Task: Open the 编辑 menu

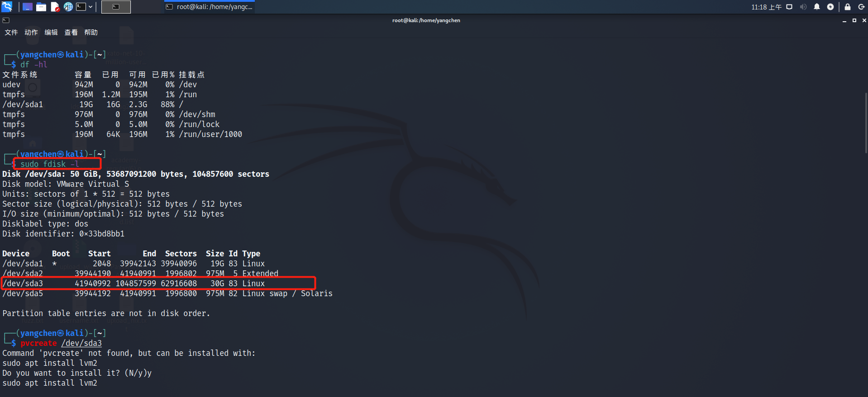Action: pos(51,33)
